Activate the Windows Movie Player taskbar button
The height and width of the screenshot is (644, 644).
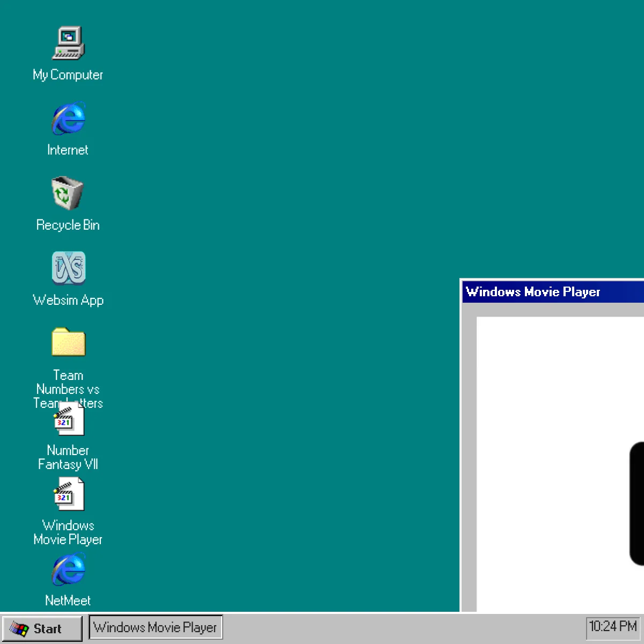tap(155, 627)
